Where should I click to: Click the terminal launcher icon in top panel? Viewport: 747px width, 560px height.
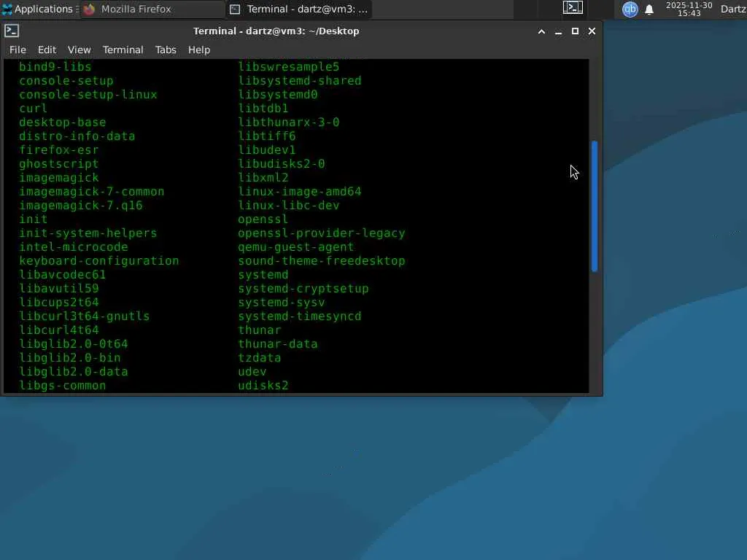pos(573,8)
